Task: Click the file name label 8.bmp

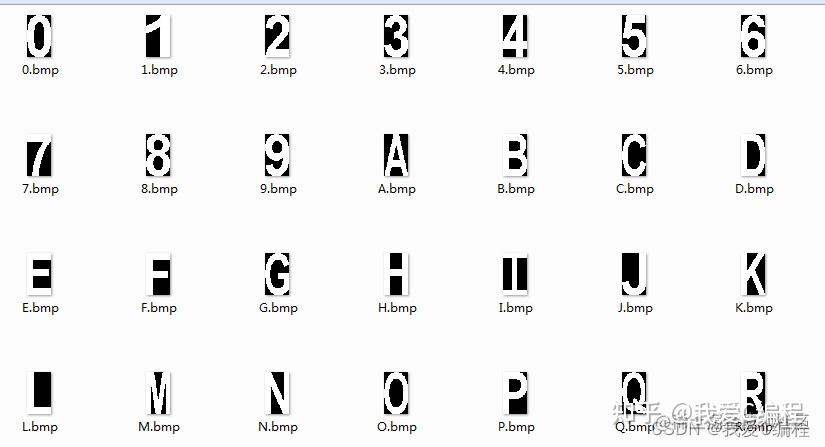Action: [x=159, y=189]
